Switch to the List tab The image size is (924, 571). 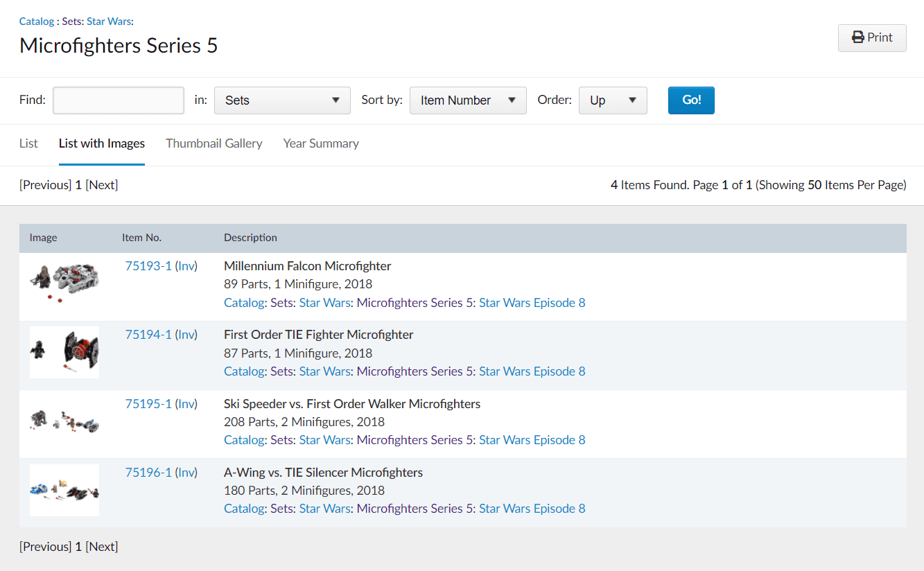[x=28, y=143]
